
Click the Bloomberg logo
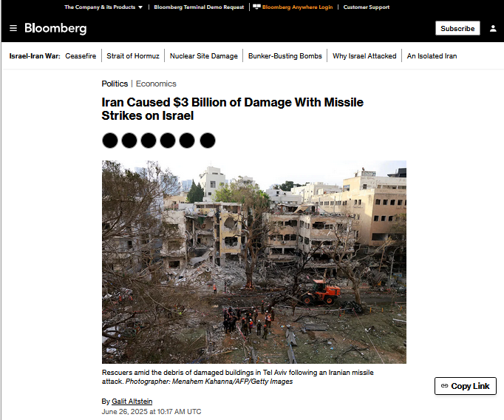55,28
